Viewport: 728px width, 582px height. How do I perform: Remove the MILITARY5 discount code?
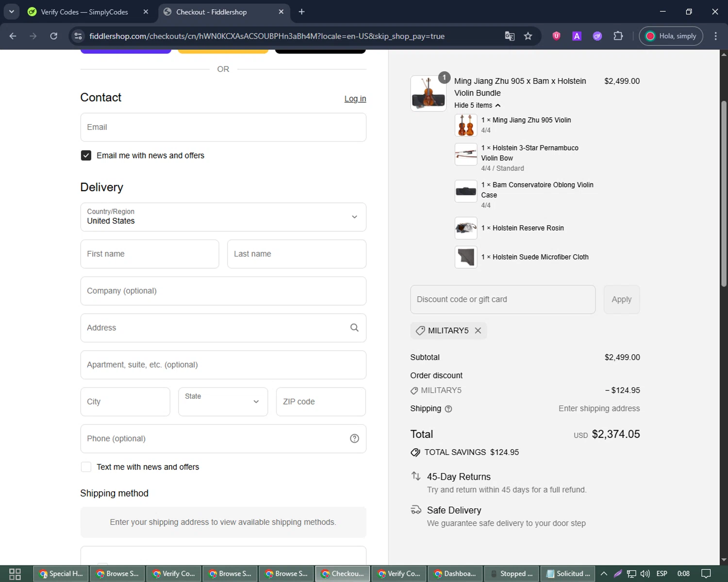[x=478, y=330]
